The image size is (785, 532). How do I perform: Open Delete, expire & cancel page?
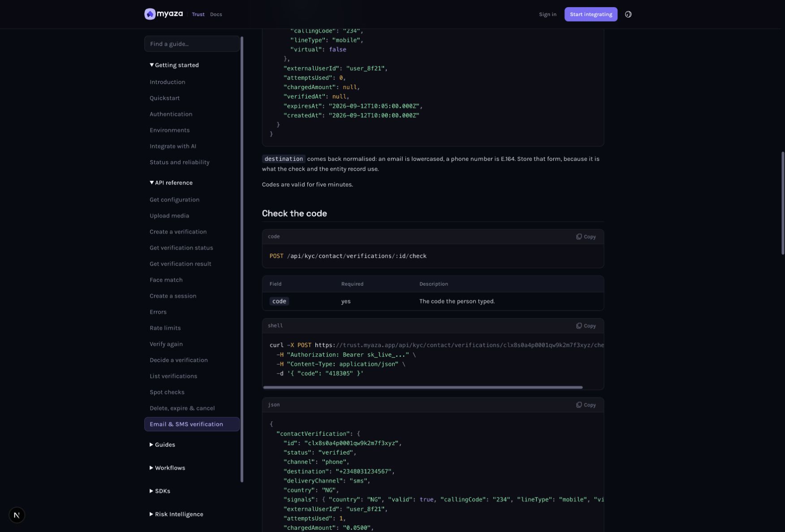[182, 408]
